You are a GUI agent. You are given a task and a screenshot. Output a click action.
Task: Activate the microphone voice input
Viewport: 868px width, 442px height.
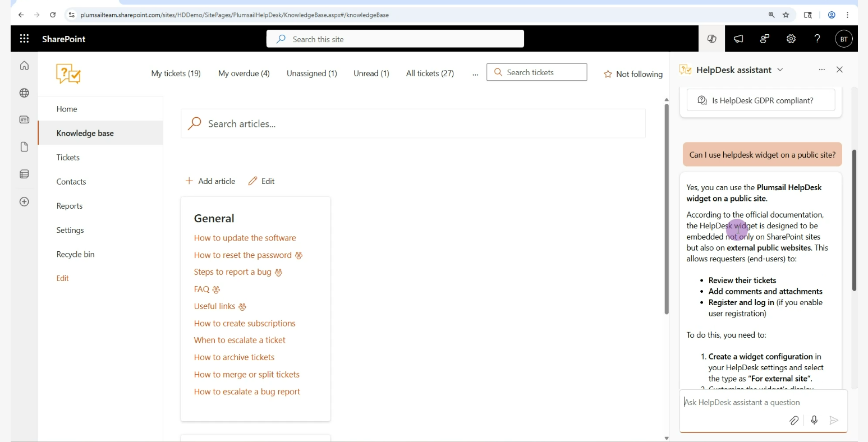[x=814, y=420]
